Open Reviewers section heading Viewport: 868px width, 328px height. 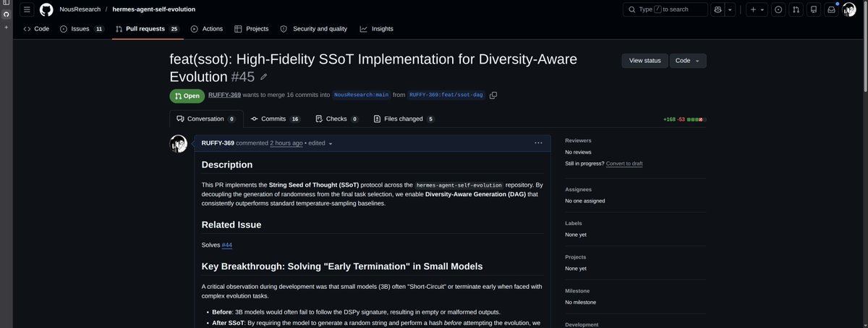point(578,140)
